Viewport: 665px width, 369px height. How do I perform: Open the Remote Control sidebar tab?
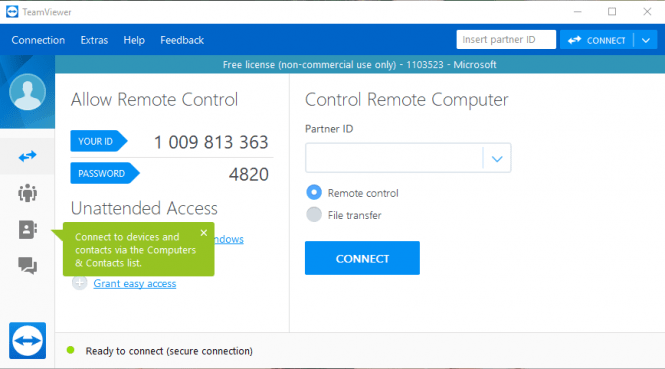click(x=27, y=156)
